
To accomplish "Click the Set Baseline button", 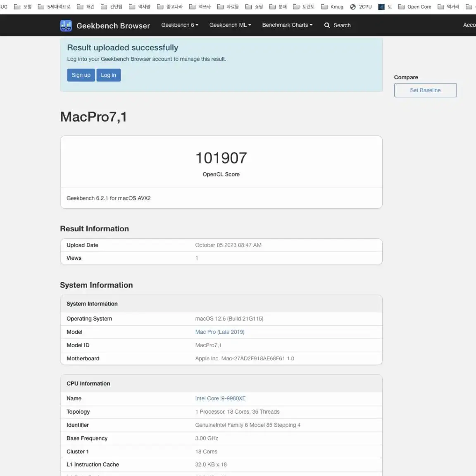I will pos(425,90).
